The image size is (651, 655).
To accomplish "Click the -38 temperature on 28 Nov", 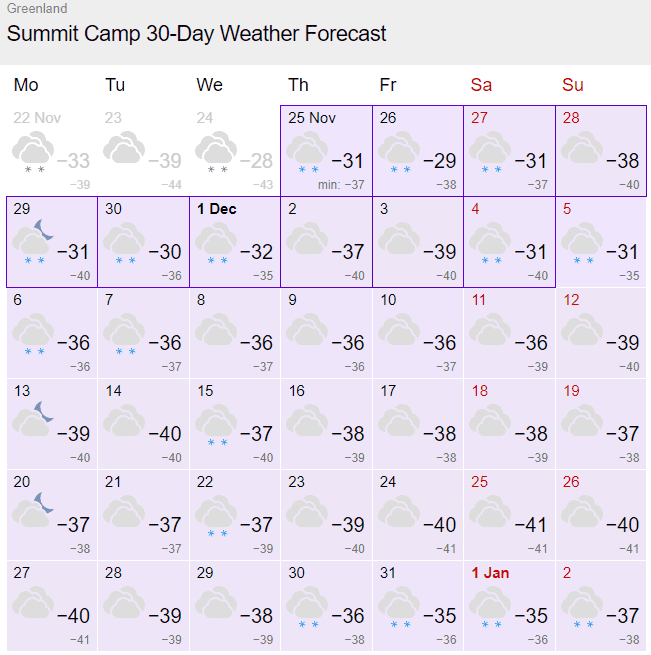I will pyautogui.click(x=623, y=161).
